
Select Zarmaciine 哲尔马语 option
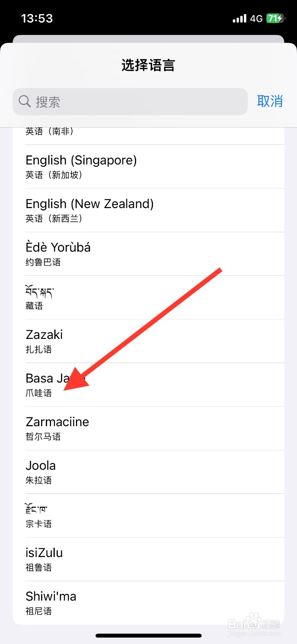point(148,428)
